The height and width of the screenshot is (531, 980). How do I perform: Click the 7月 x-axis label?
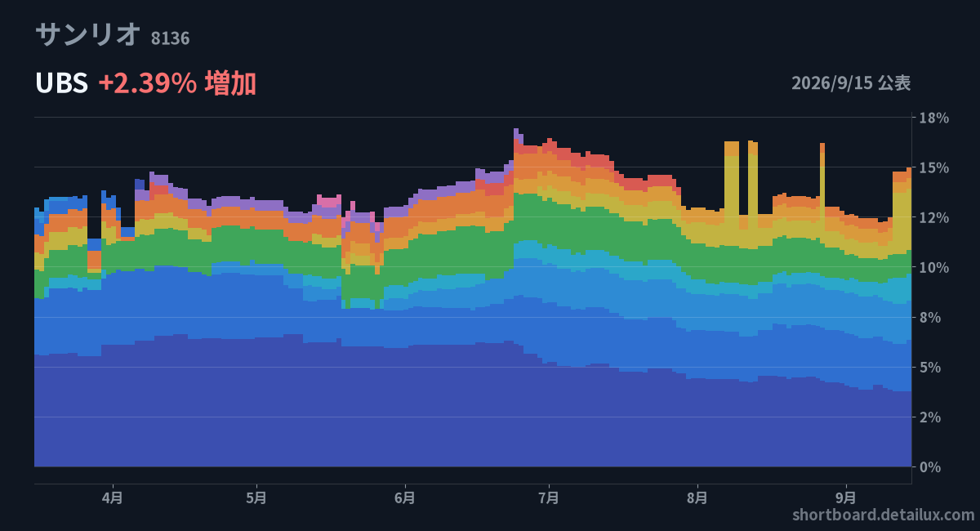click(549, 497)
